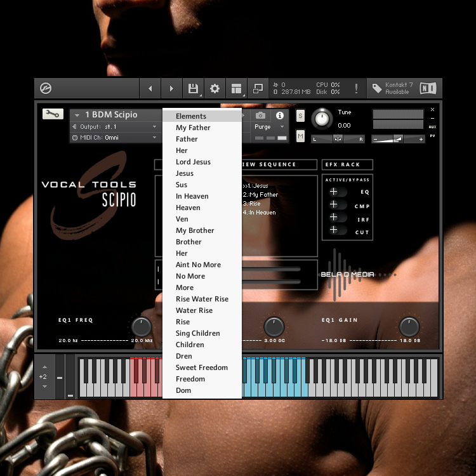Select sequence item 2.:My Father
The image size is (476, 476).
260,195
